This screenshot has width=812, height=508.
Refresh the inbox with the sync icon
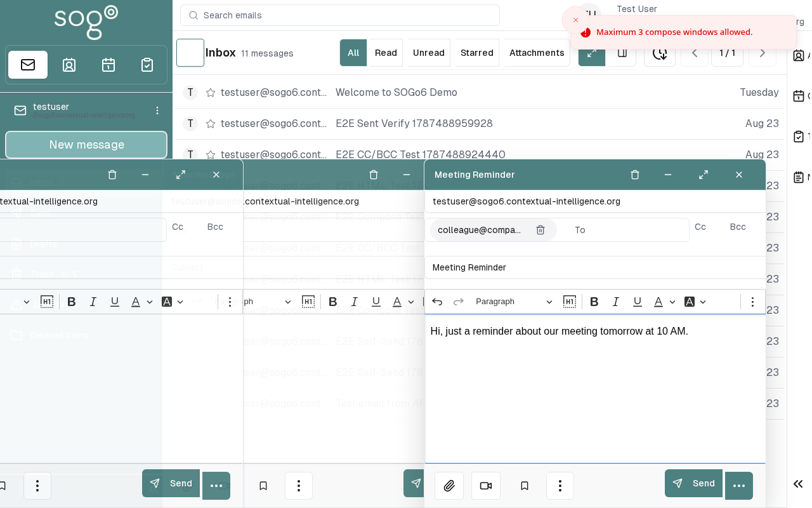click(660, 53)
